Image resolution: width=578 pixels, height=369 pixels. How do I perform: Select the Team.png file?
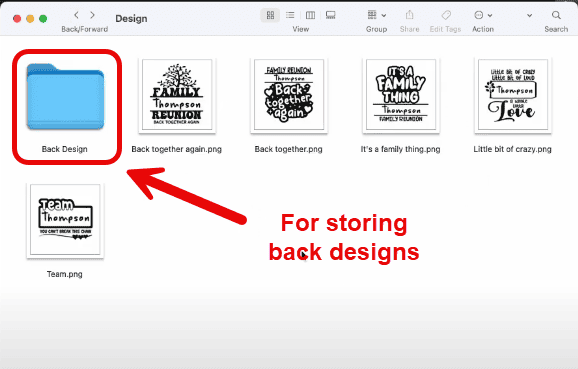65,220
